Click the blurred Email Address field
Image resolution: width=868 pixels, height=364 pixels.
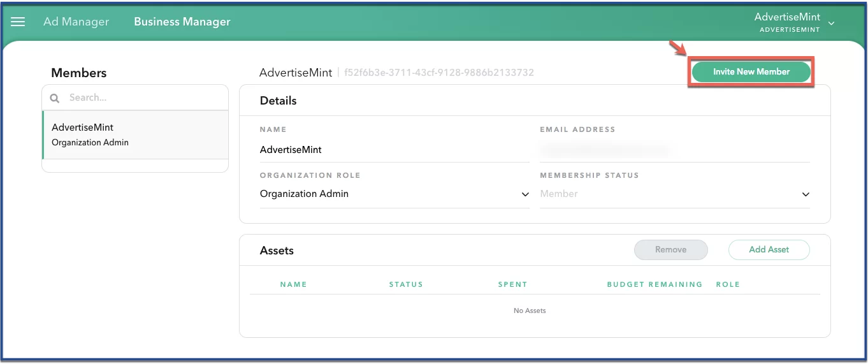(674, 150)
